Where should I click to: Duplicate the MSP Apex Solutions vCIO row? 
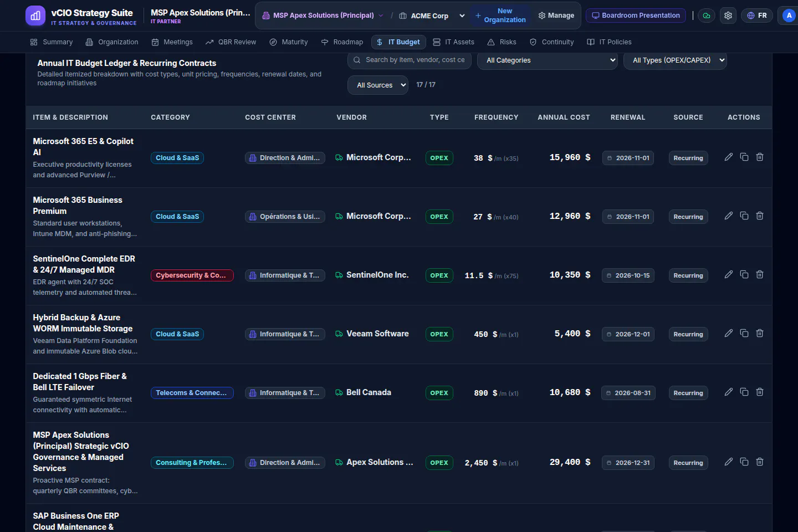[x=744, y=462]
